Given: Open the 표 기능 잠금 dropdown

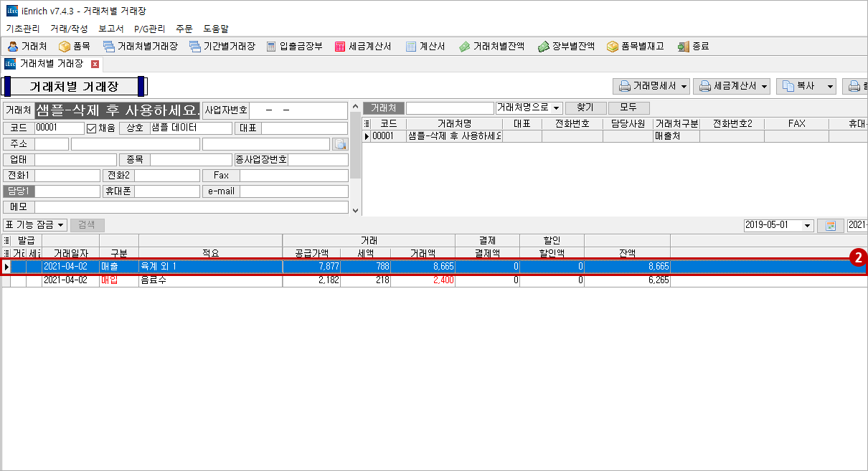Looking at the screenshot, I should tap(34, 225).
